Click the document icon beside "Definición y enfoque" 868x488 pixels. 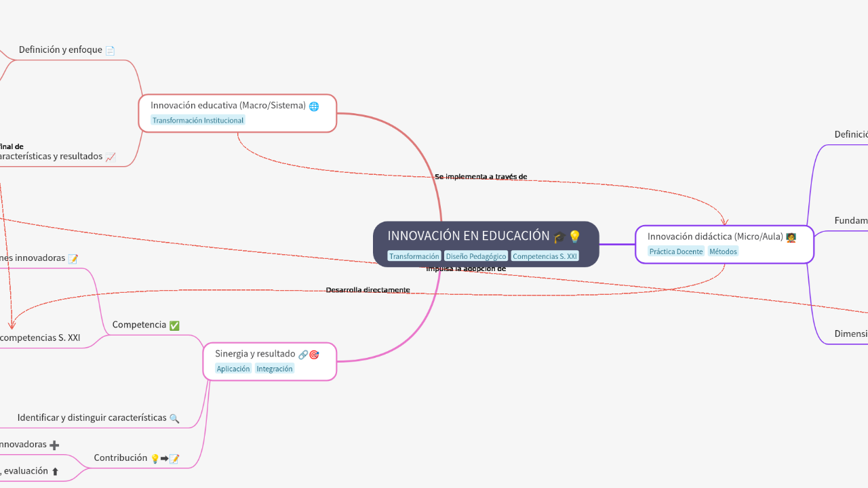110,50
